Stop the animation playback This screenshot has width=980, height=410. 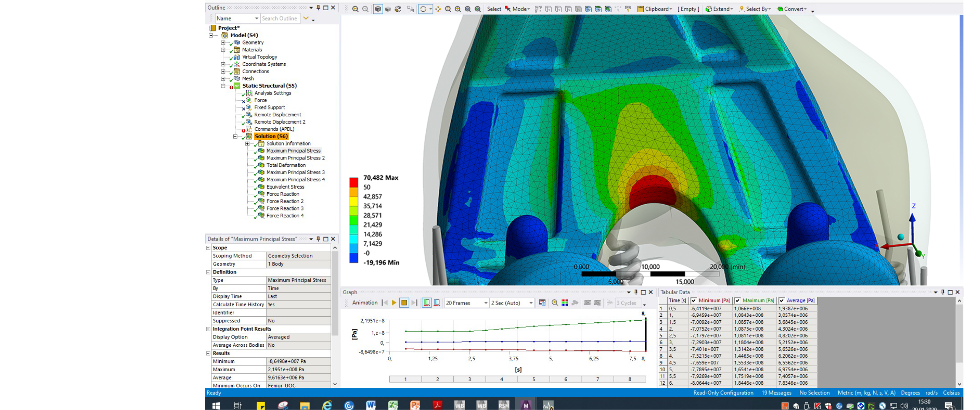tap(404, 303)
